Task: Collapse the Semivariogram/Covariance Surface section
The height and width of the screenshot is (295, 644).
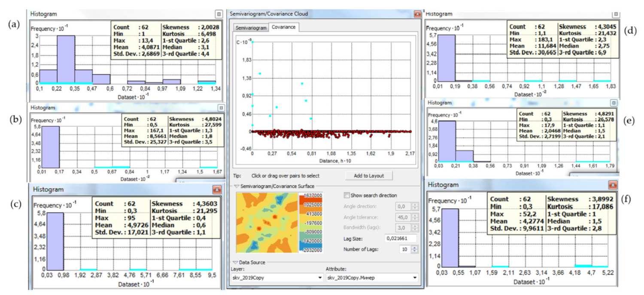Action: tap(236, 186)
